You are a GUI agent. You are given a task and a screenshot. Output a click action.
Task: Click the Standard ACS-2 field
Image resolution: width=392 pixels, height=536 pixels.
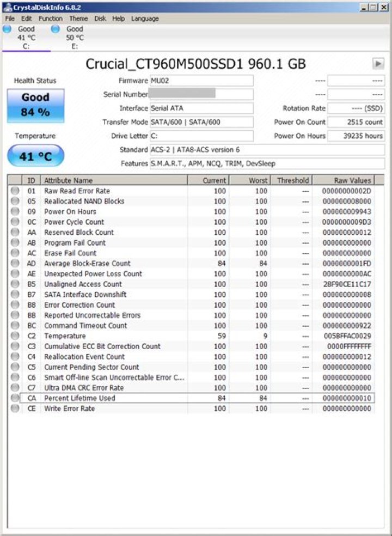(267, 150)
